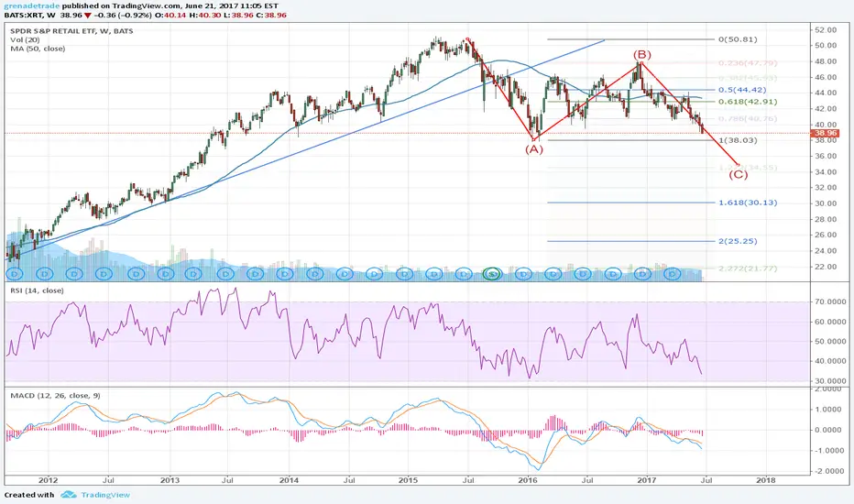This screenshot has width=854, height=504.
Task: Select the 0.786(40.76) Fibonacci label
Action: tap(748, 119)
